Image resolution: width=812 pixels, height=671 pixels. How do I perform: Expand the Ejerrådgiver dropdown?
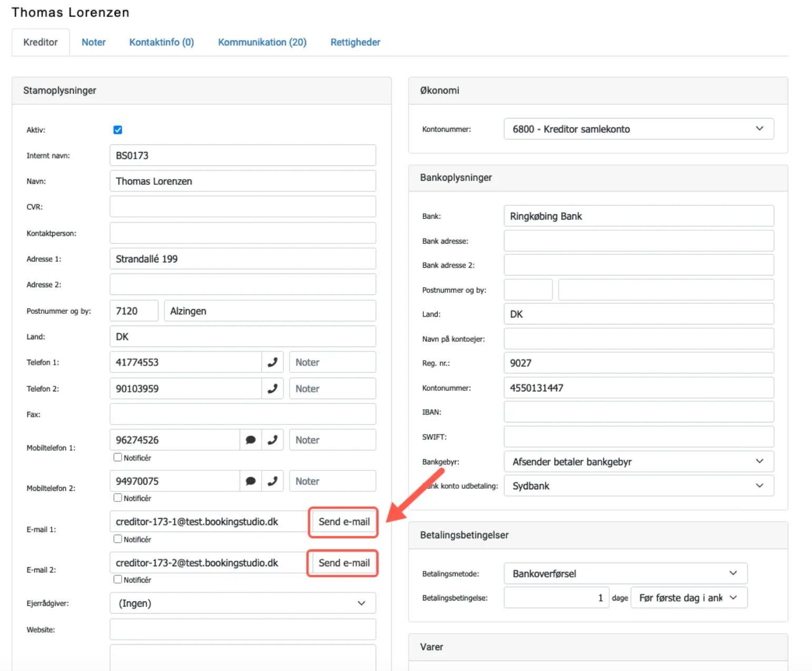242,604
